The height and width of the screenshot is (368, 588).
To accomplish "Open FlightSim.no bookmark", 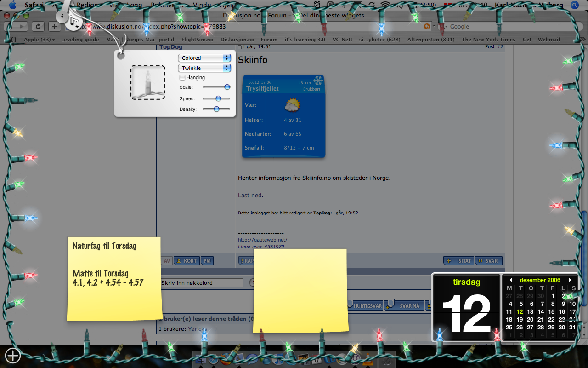I will (198, 40).
